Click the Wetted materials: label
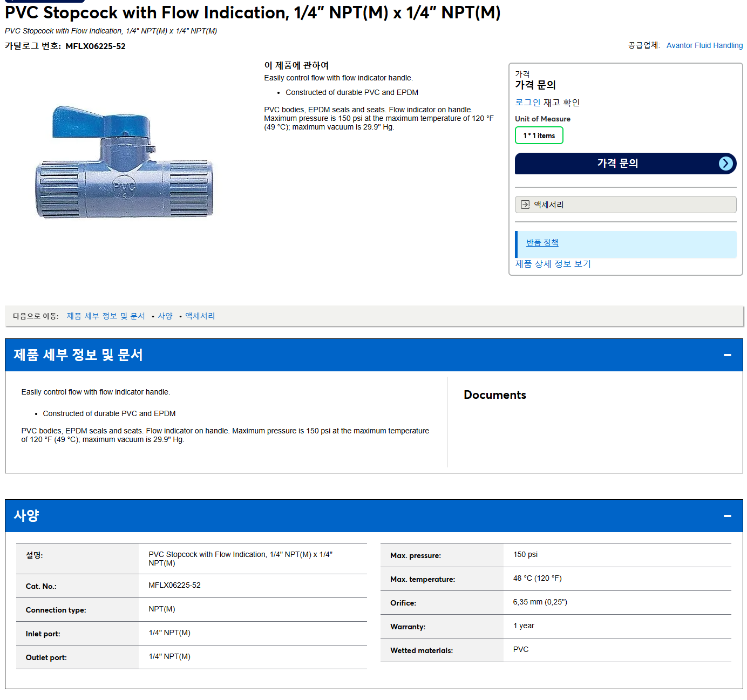747x700 pixels. [x=422, y=651]
